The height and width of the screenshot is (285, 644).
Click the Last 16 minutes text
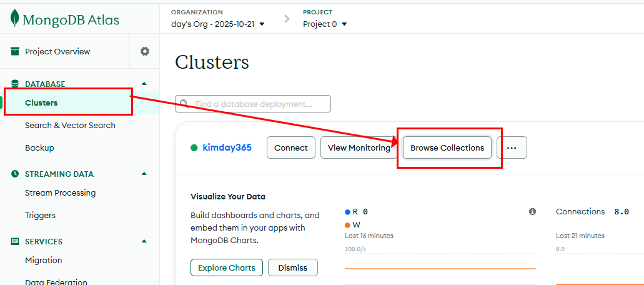click(369, 236)
